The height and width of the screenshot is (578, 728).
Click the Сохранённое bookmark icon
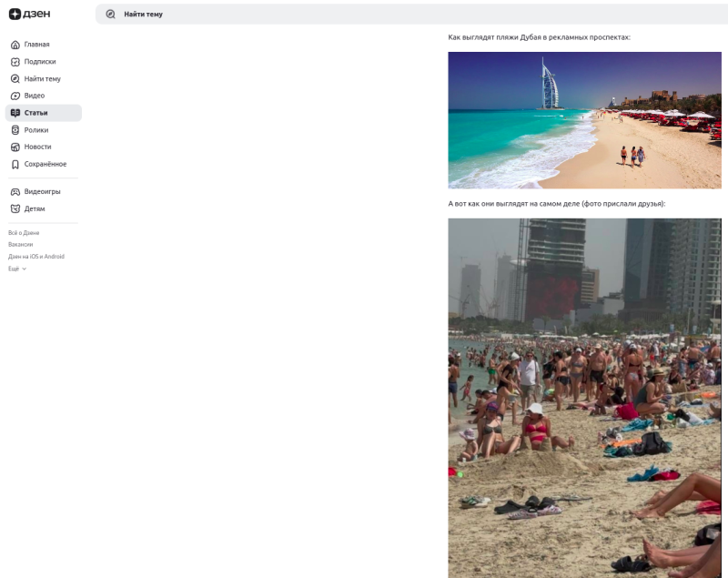click(15, 165)
